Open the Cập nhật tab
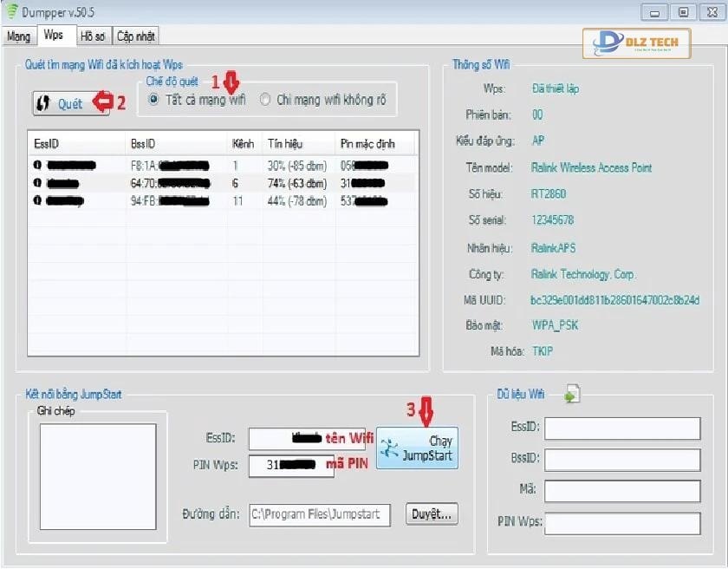The height and width of the screenshot is (569, 728). click(x=138, y=36)
